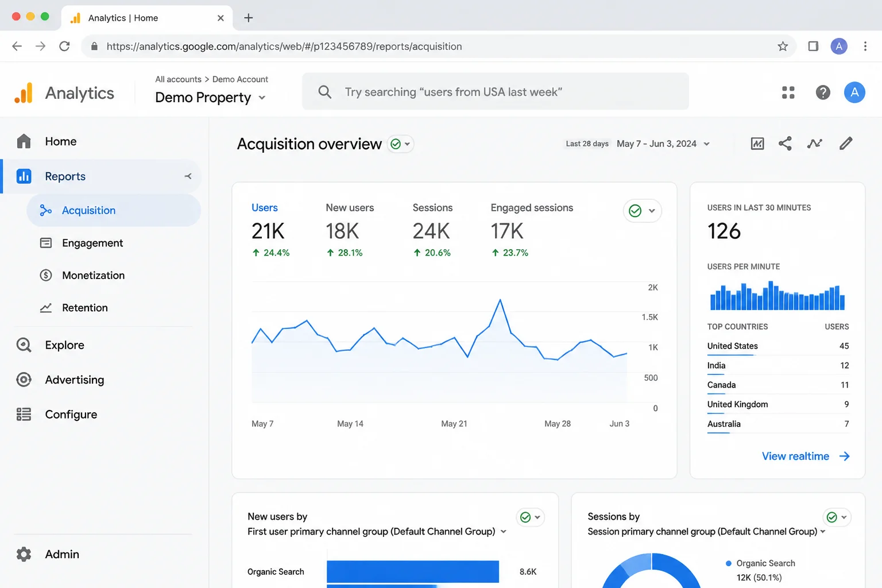Click the Acquisition flow icon
Viewport: 882px width, 588px height.
pyautogui.click(x=46, y=211)
